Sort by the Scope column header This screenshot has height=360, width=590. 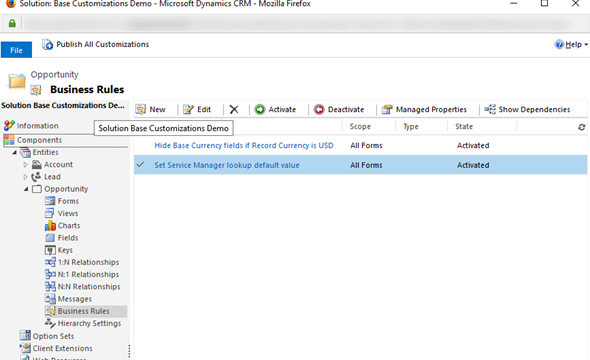click(360, 127)
